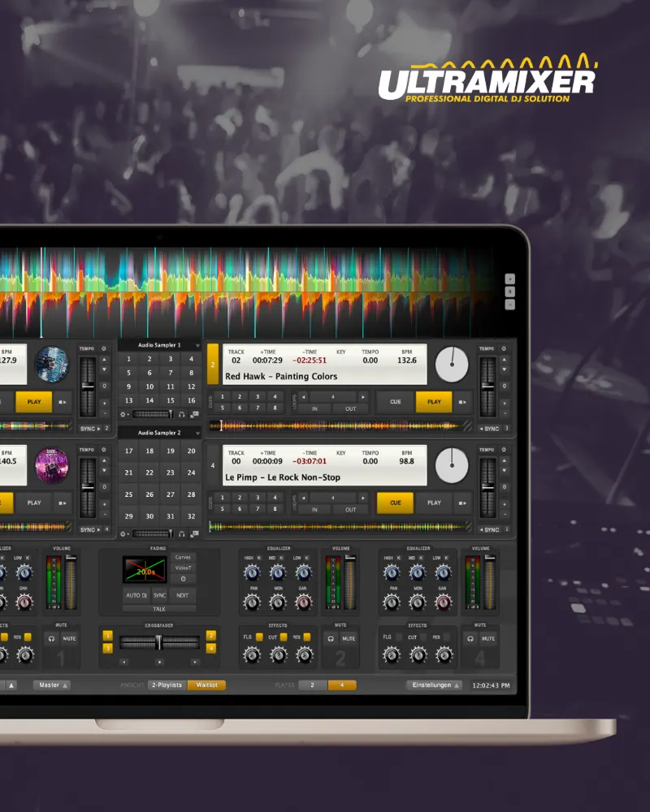Click the loop shrink left arrow on Le Pimp deck
This screenshot has height=812, width=650.
(x=304, y=499)
